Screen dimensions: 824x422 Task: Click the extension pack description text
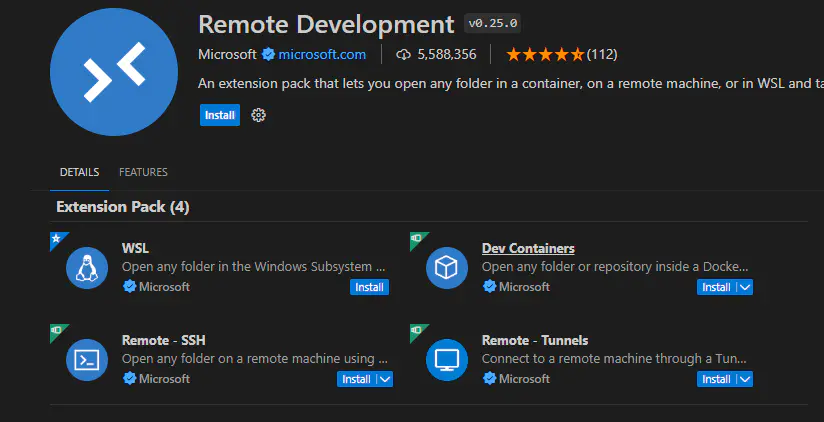[x=511, y=84]
